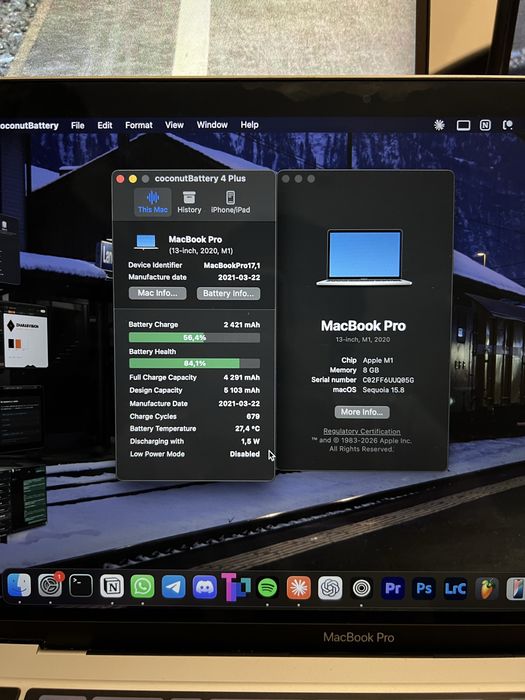This screenshot has height=700, width=525.
Task: Select the This Mac tab
Action: pos(153,202)
